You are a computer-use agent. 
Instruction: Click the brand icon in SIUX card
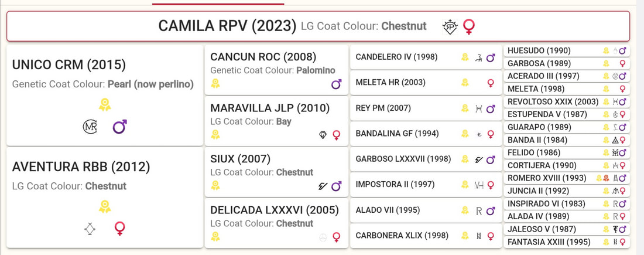pyautogui.click(x=323, y=186)
